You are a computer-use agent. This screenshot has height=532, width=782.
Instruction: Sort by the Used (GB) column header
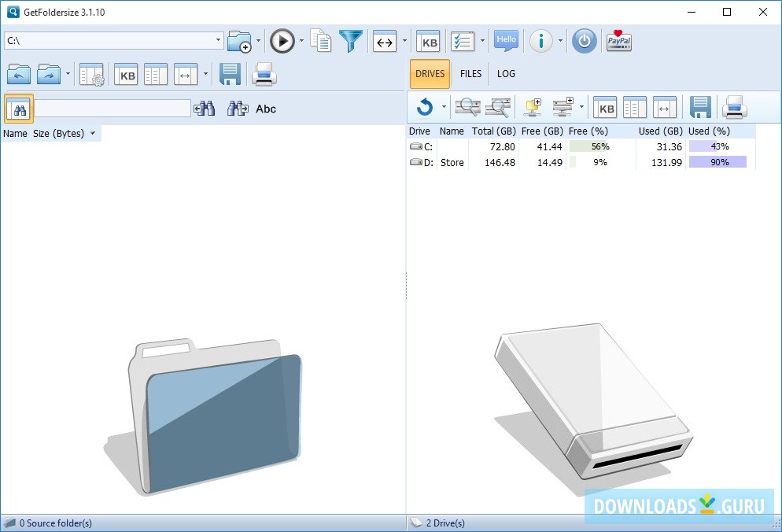coord(660,131)
